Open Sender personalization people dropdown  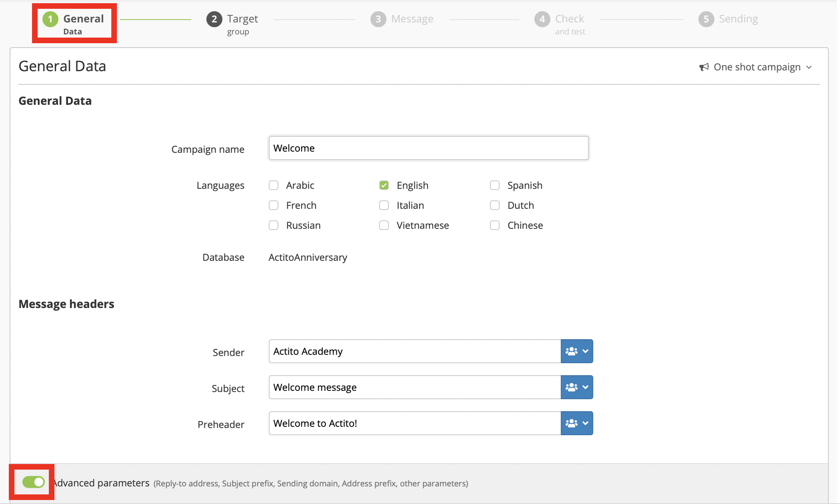point(577,351)
